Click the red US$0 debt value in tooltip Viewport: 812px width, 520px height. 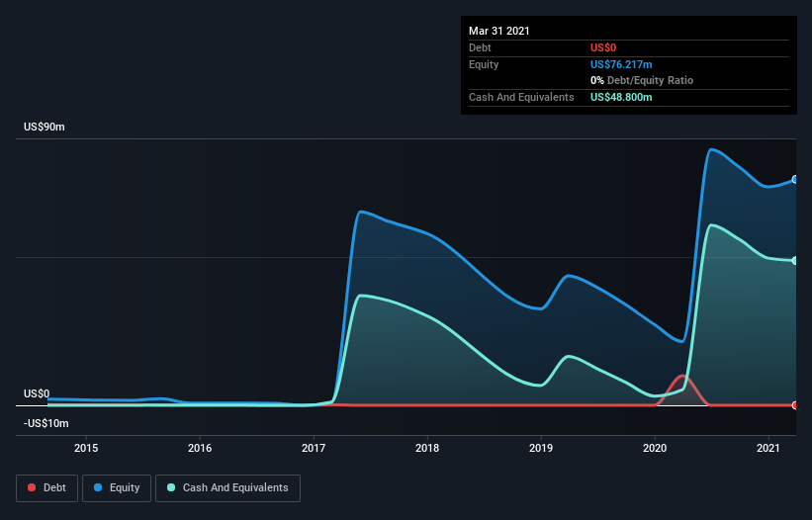(603, 47)
